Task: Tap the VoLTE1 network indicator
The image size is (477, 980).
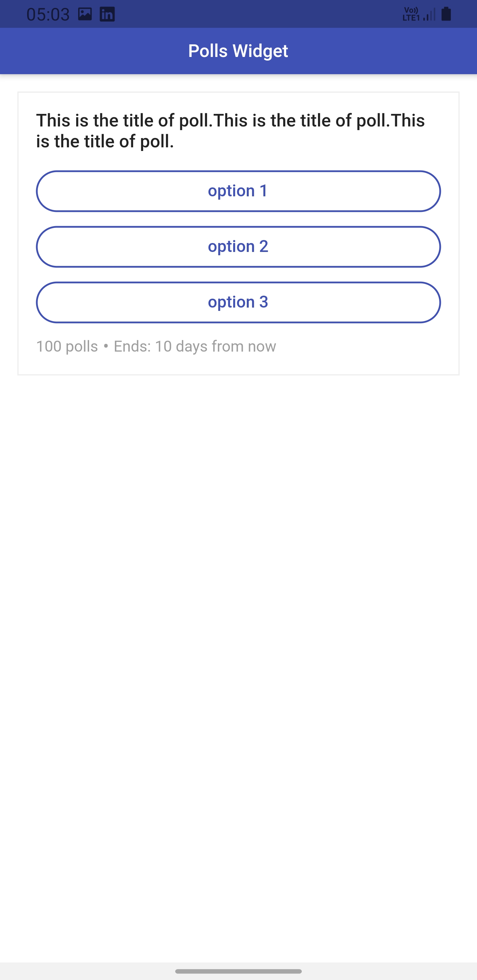Action: (411, 14)
